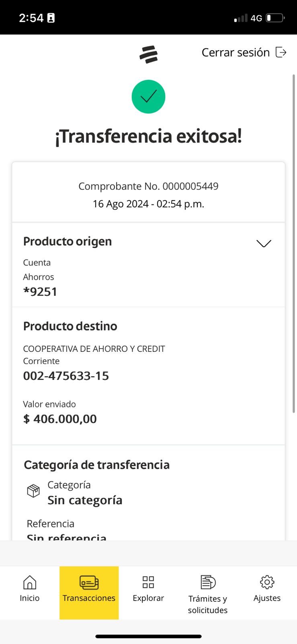Open the Transacciones tab
Screen dimensions: 297x644
click(x=89, y=592)
